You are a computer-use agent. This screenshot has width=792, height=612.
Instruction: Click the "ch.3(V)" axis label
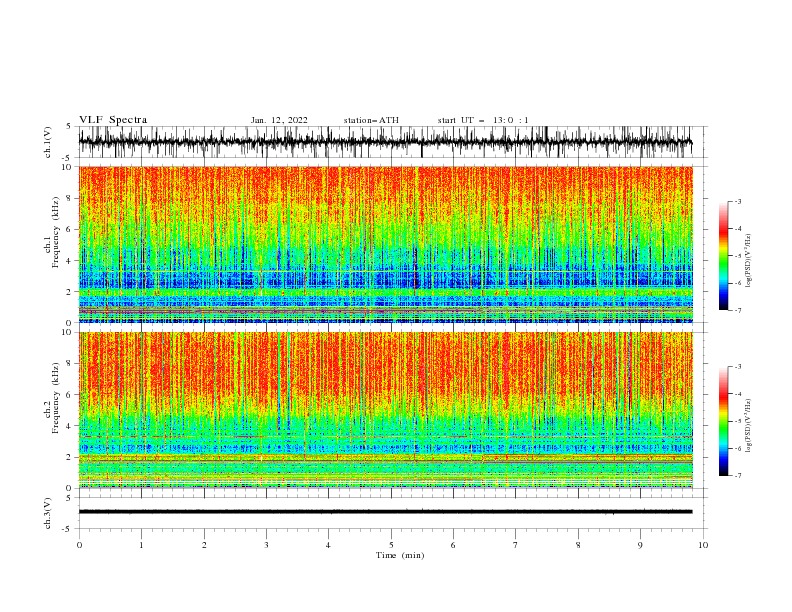click(x=48, y=513)
